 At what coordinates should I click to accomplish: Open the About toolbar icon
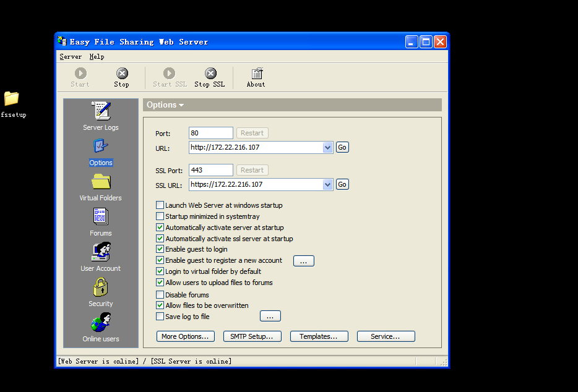[257, 74]
